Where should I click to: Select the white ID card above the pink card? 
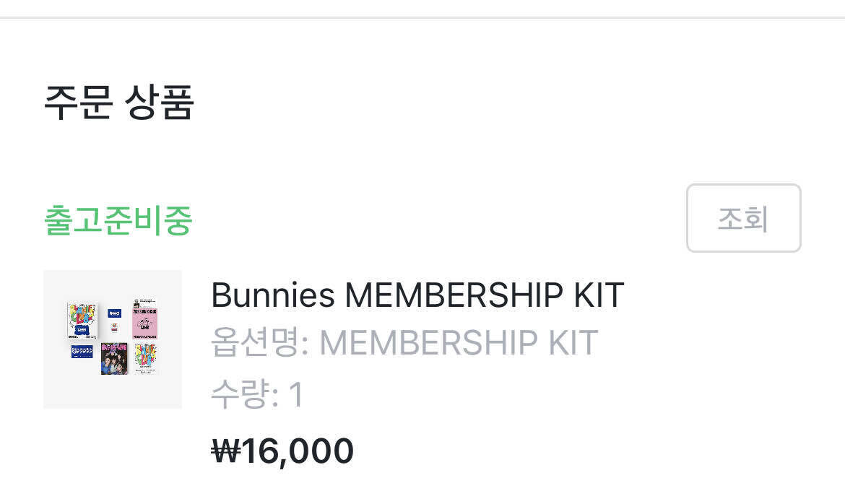click(144, 303)
